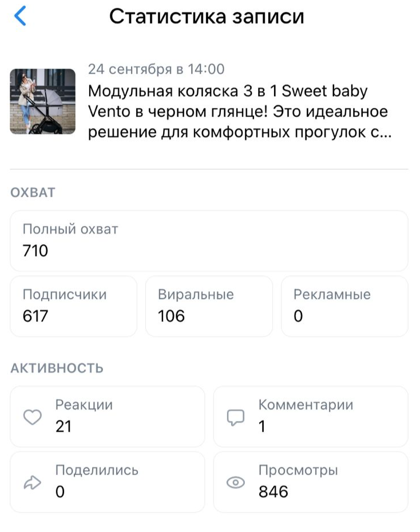Click the Статистика записи title

pyautogui.click(x=207, y=17)
